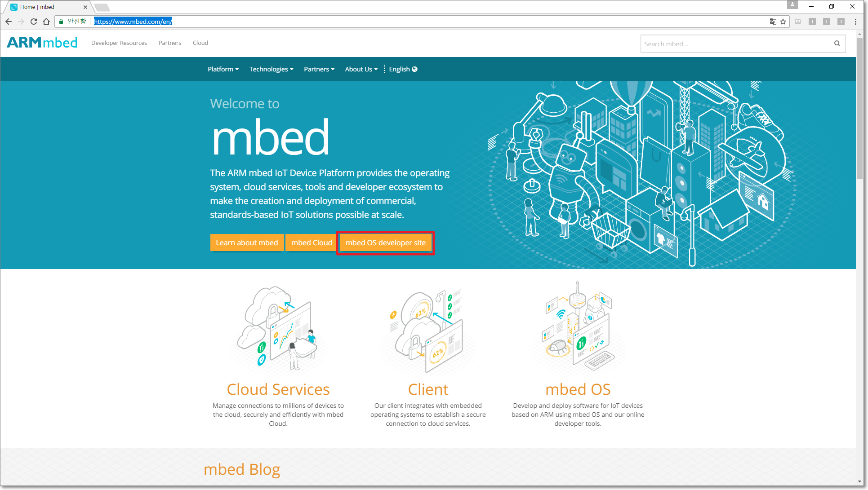Select the Developer Resources menu item
The image size is (868, 490).
[119, 43]
